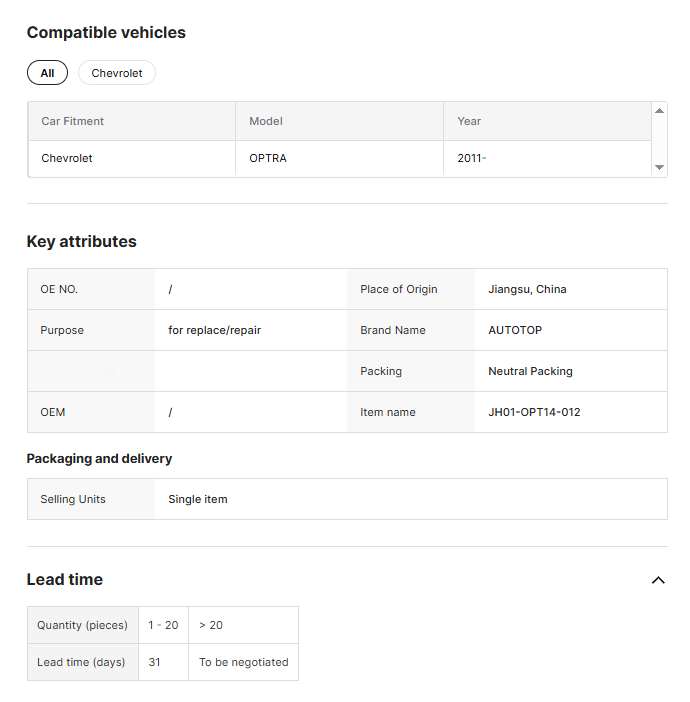The width and height of the screenshot is (690, 702).
Task: Click the 31 days lead time cell
Action: (154, 662)
